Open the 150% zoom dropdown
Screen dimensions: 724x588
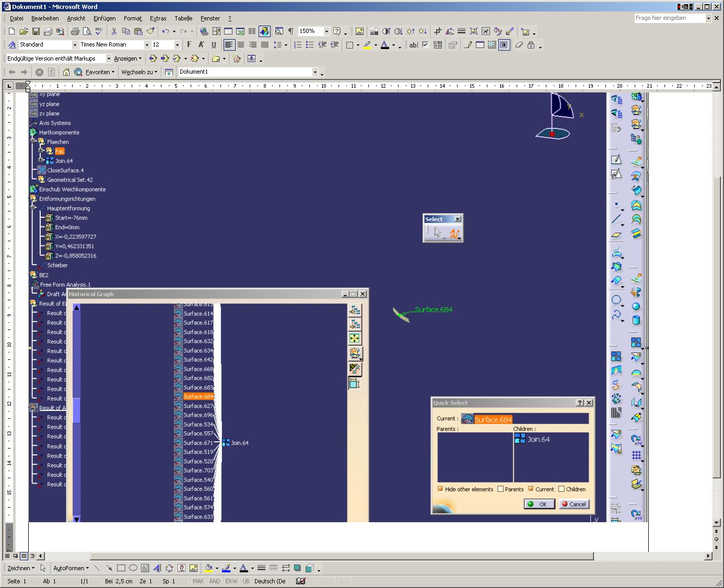click(326, 31)
